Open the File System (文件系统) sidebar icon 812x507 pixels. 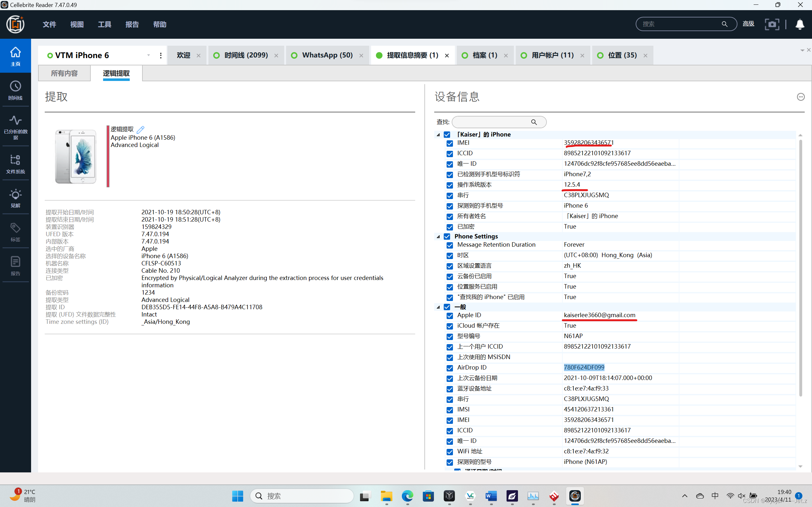[16, 164]
